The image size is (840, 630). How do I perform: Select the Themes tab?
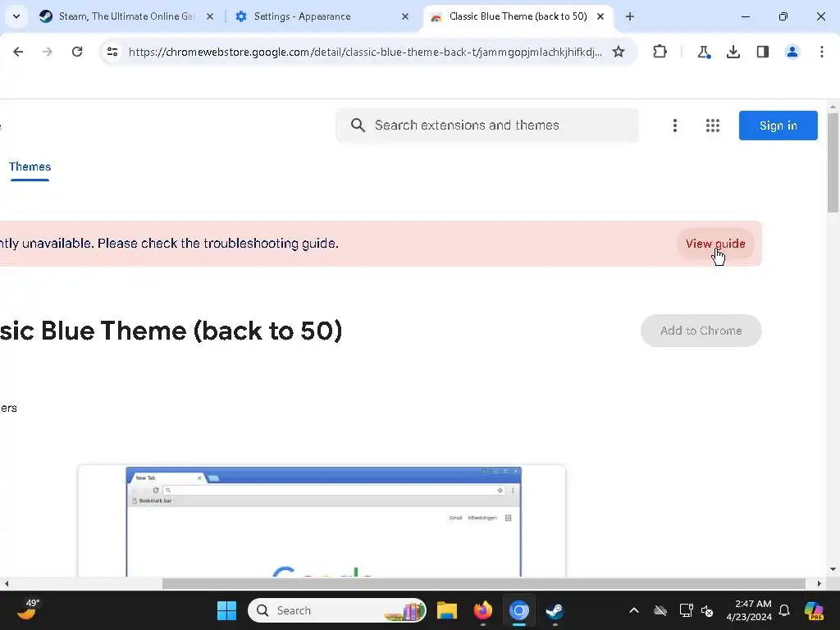coord(30,167)
